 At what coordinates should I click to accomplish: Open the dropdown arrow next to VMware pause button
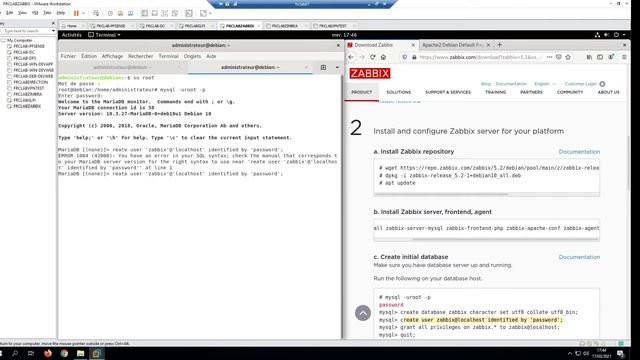click(x=83, y=13)
